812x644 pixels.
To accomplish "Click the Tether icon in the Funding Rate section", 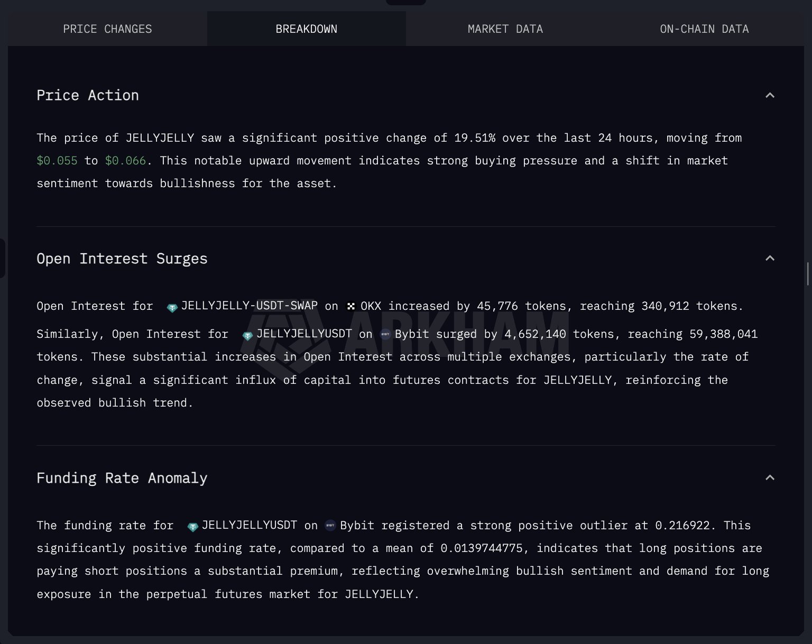I will pos(192,527).
